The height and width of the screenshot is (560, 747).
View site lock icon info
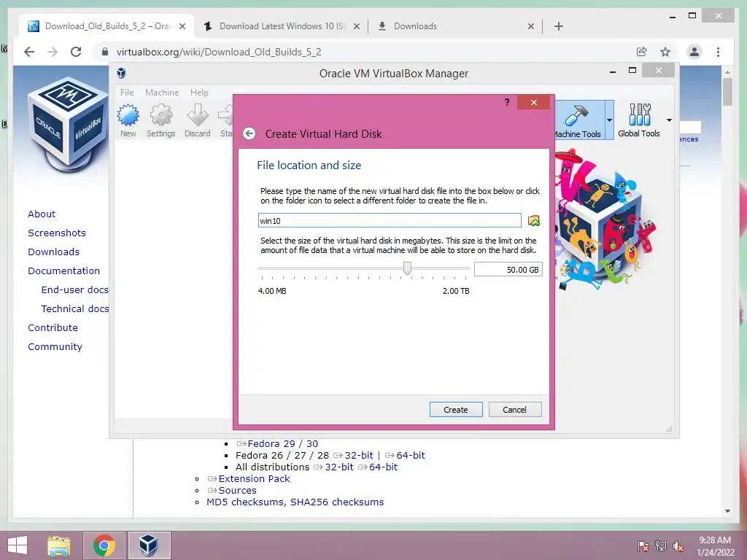105,52
